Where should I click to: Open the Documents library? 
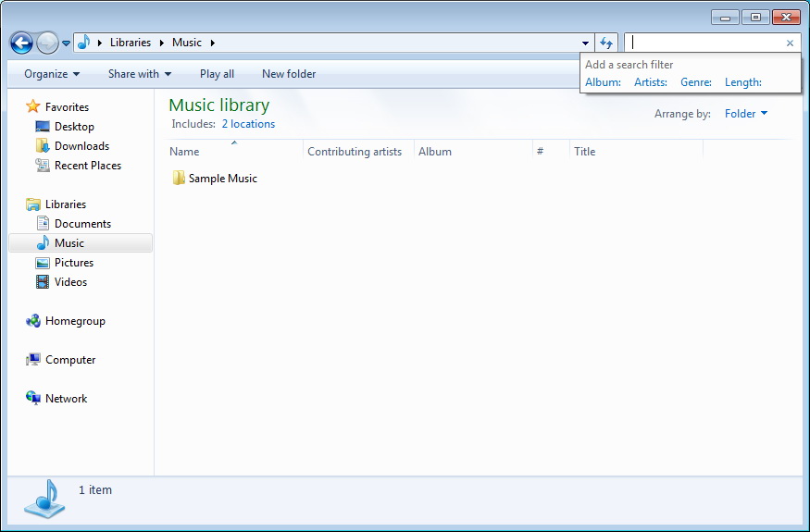tap(82, 224)
